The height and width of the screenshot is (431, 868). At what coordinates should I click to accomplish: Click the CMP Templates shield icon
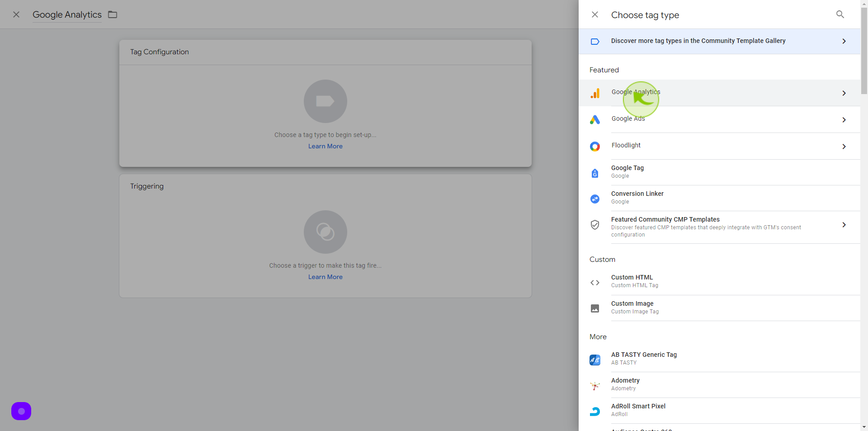coord(595,225)
